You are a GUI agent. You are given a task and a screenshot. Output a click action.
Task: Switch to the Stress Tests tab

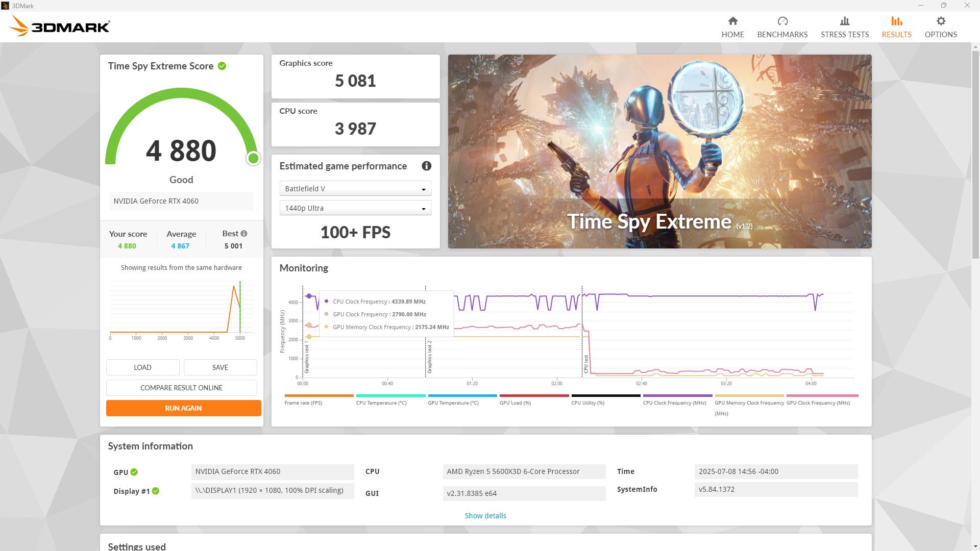[x=844, y=26]
